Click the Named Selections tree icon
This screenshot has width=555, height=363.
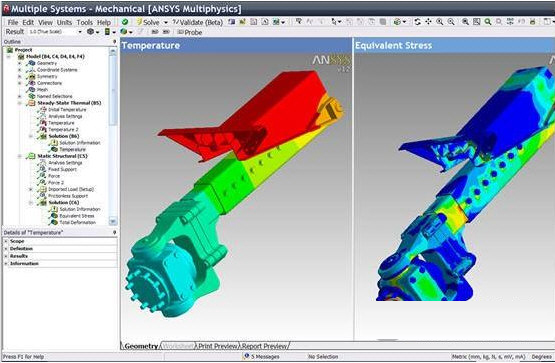tap(32, 96)
